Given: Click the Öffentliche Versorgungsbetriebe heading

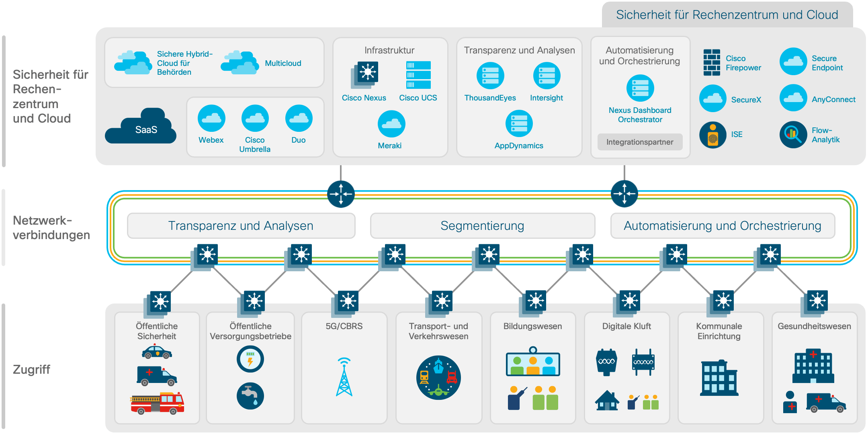Looking at the screenshot, I should [250, 331].
